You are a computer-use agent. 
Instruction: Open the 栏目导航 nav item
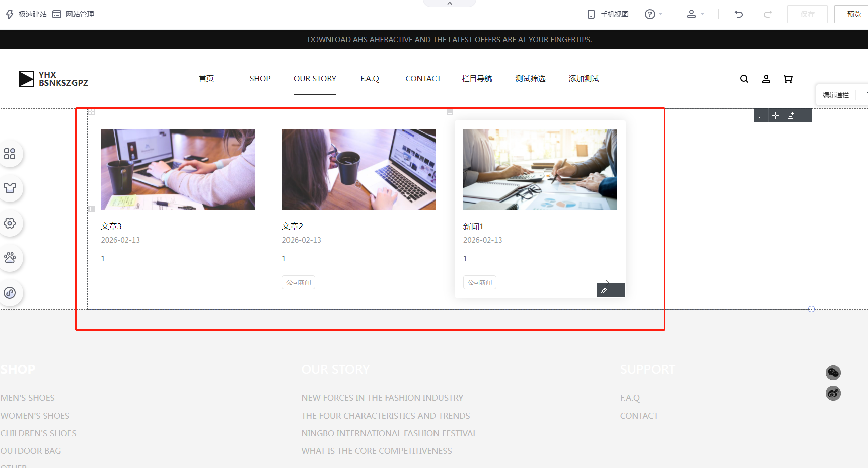[477, 79]
